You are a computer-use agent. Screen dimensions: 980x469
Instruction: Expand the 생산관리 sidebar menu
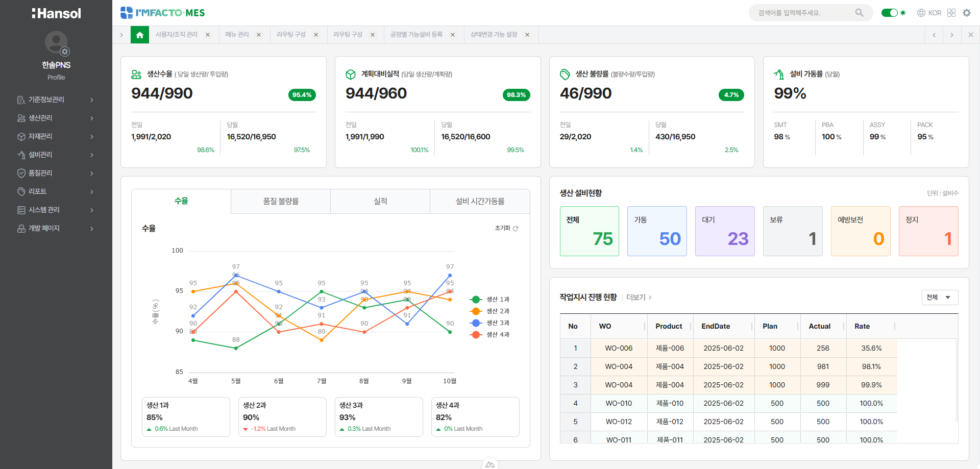click(x=56, y=118)
